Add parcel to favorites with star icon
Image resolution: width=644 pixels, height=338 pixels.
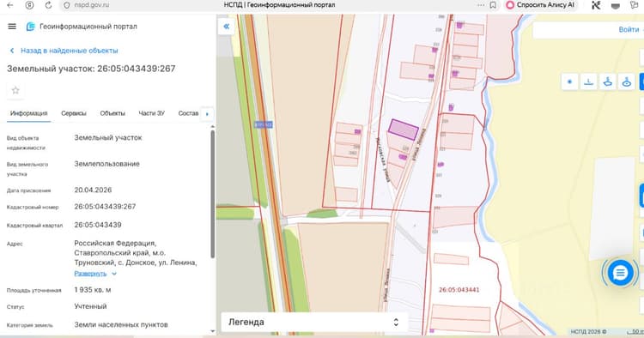coord(15,90)
